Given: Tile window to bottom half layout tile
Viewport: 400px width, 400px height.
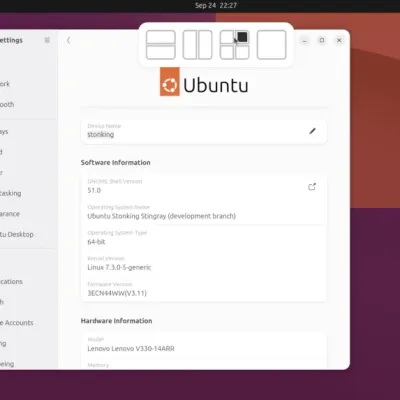Looking at the screenshot, I should coord(161,52).
